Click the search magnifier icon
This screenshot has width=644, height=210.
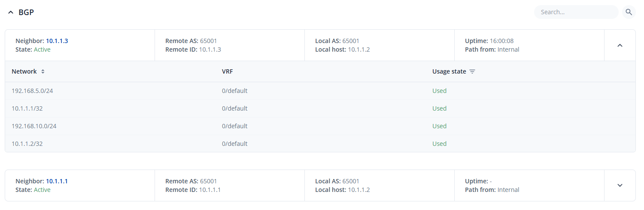(629, 12)
